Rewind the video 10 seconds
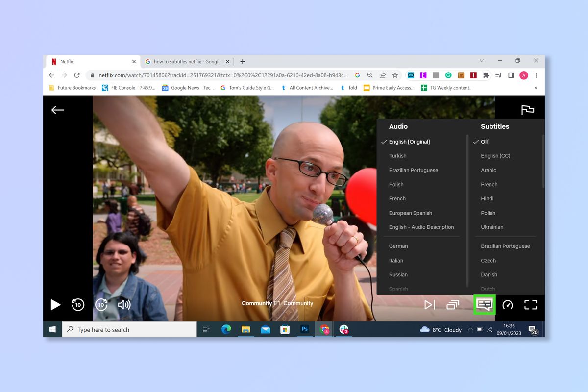 tap(78, 304)
